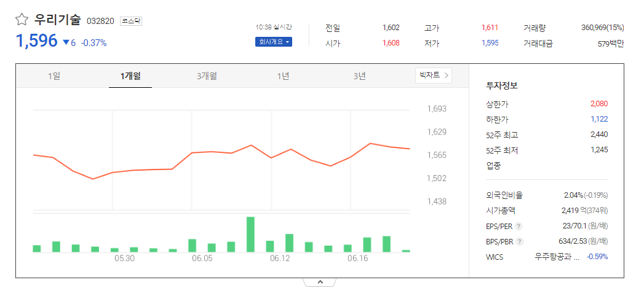This screenshot has height=296, width=644.
Task: Click the EPS/PER value 23/70.1
Action: pos(575,226)
